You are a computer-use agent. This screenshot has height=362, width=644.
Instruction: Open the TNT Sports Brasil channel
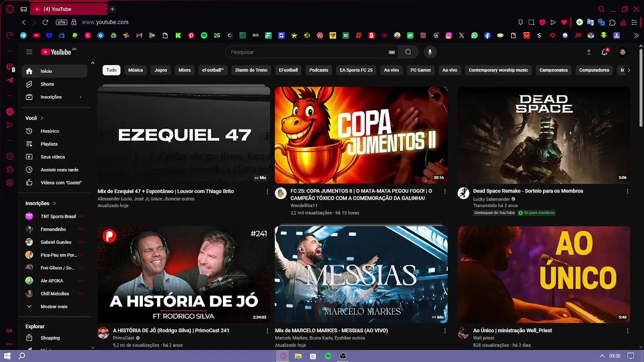click(x=54, y=216)
